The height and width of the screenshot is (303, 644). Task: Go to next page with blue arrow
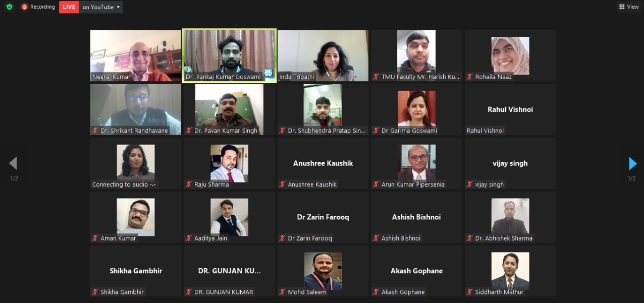coord(632,163)
